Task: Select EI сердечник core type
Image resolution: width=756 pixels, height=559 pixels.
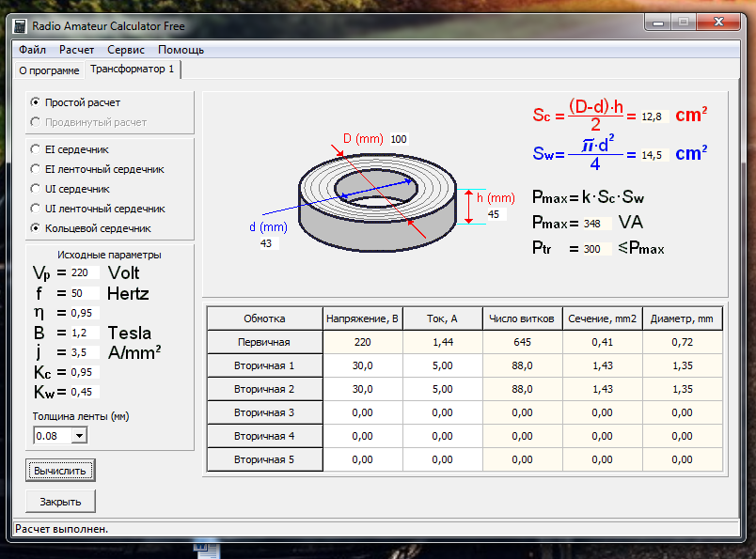Action: pyautogui.click(x=35, y=149)
